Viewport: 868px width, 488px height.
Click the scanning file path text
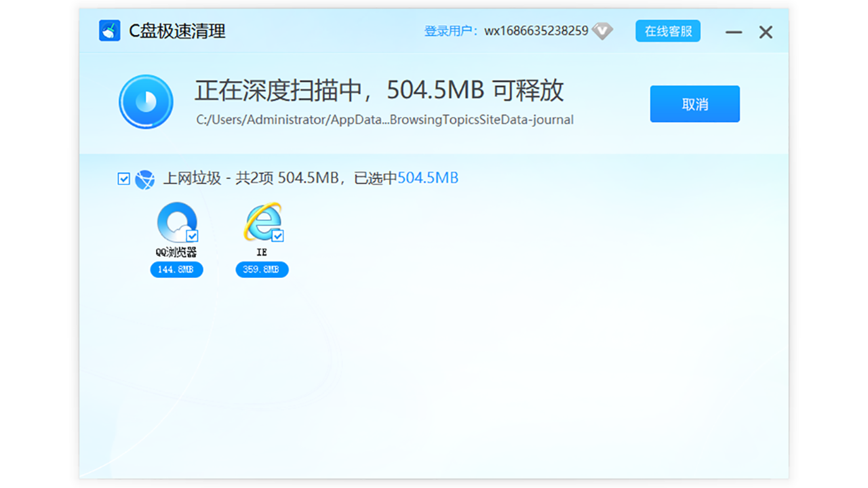(x=384, y=119)
